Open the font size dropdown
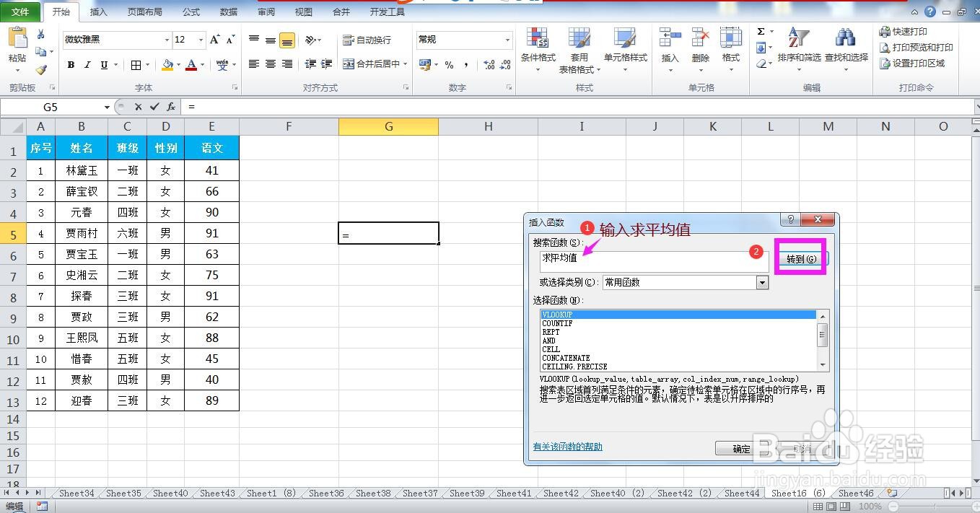 tap(201, 40)
